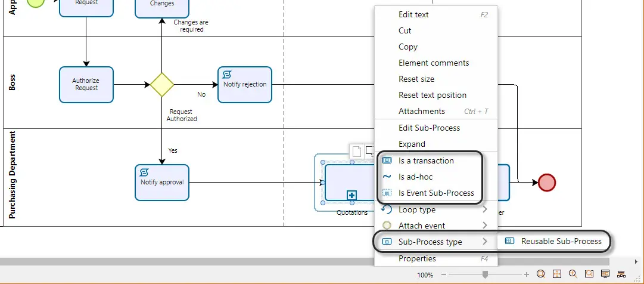Open presentation mode icon in status bar
The height and width of the screenshot is (284, 644).
(605, 274)
